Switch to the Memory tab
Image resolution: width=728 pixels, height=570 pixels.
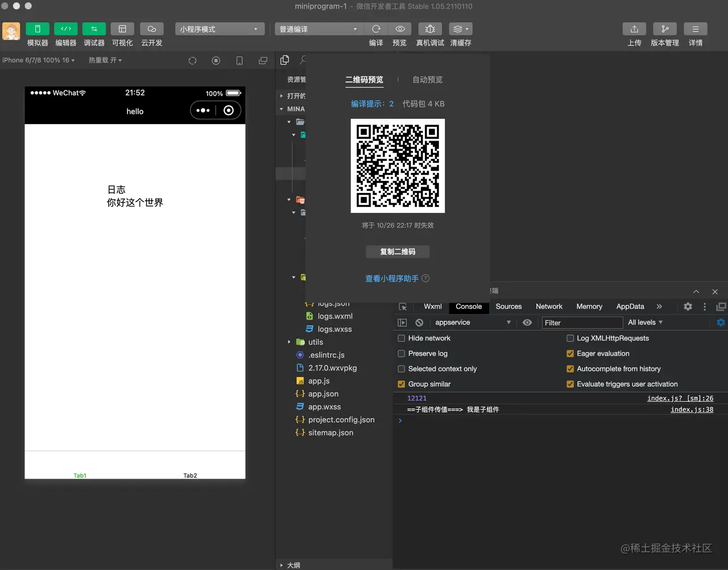589,307
